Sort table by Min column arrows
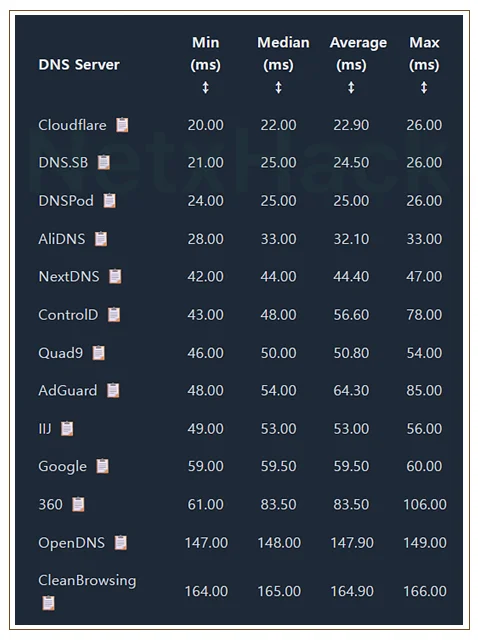 tap(205, 87)
